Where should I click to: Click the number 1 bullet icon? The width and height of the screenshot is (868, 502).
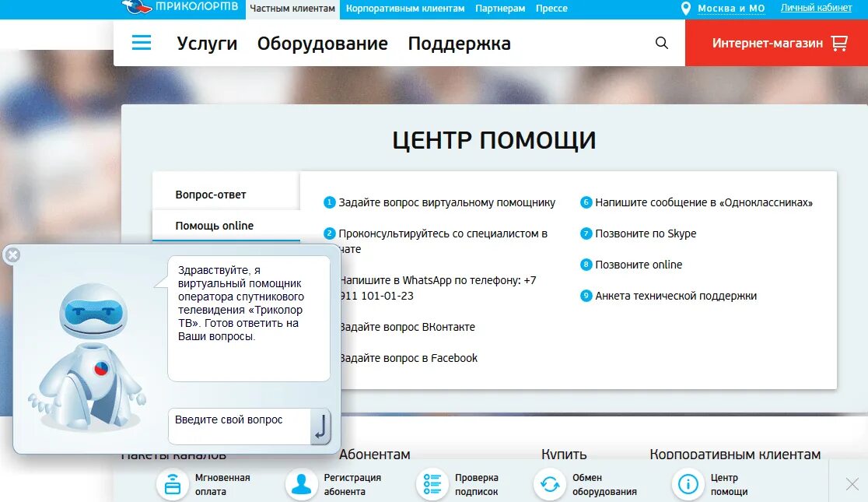(x=329, y=202)
